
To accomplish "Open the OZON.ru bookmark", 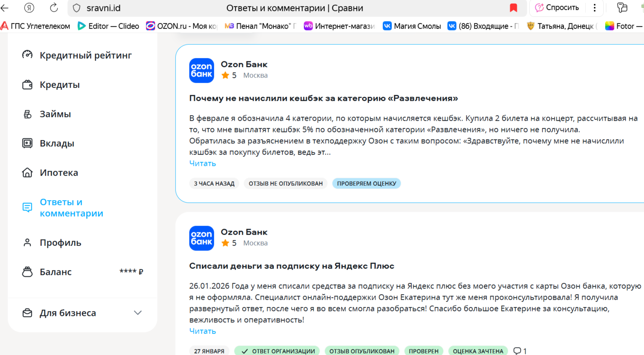I will tap(181, 26).
